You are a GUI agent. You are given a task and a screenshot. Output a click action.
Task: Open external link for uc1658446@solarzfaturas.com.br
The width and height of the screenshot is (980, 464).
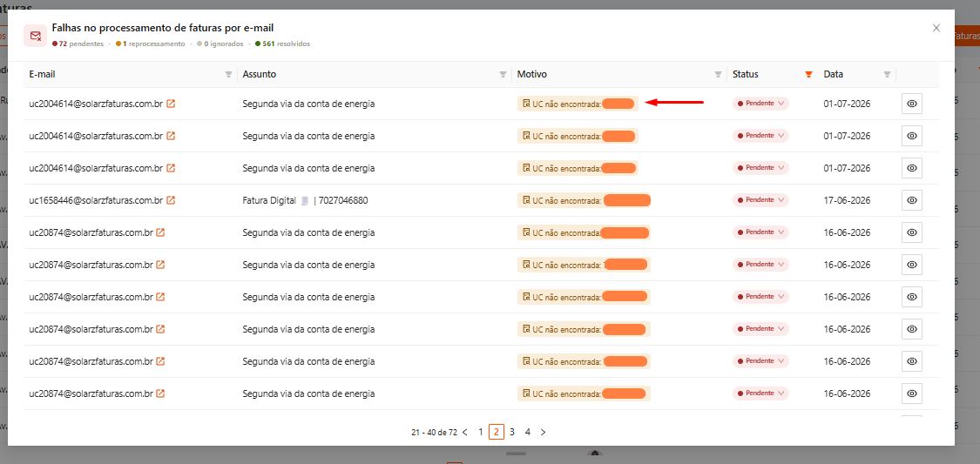point(171,200)
